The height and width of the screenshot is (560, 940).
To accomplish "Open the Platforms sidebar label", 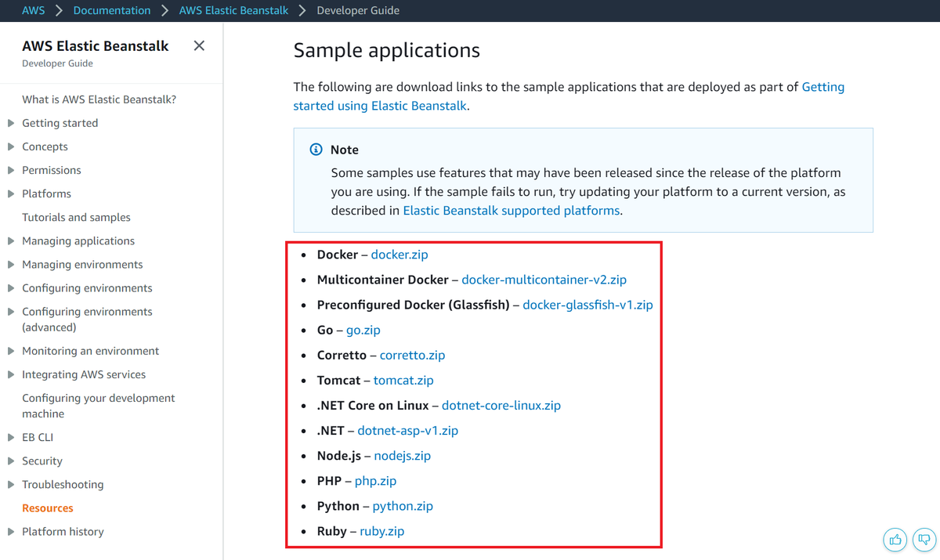I will (46, 193).
